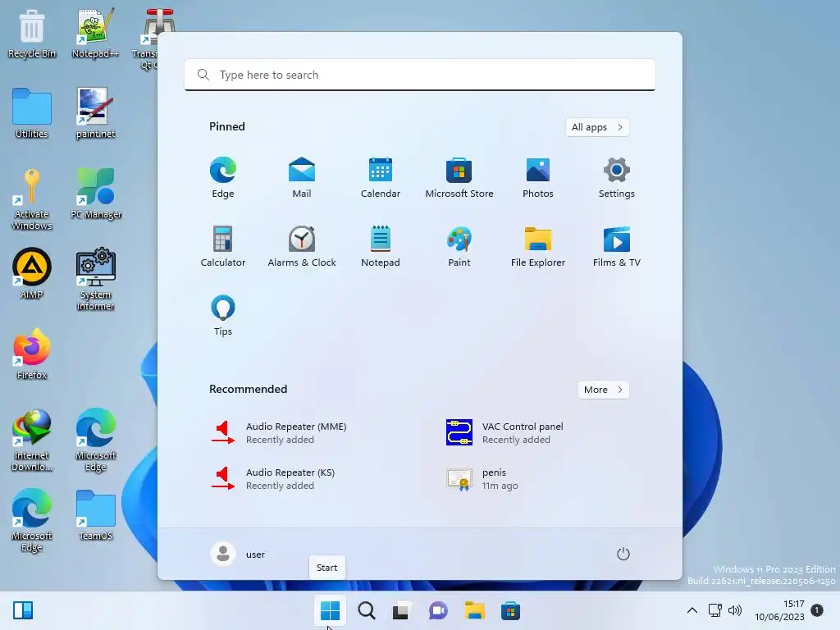Launch the Photos app
840x630 pixels.
[538, 178]
